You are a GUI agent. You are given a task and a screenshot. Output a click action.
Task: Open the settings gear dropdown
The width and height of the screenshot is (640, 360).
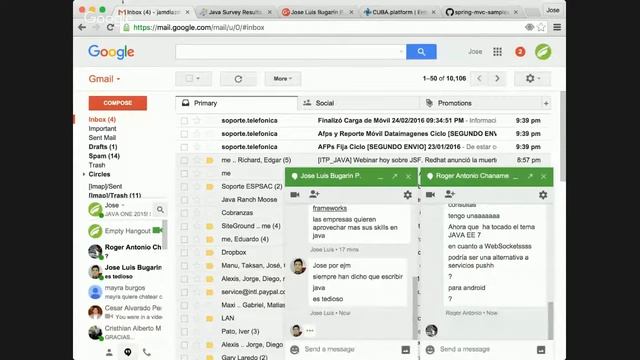pos(532,78)
